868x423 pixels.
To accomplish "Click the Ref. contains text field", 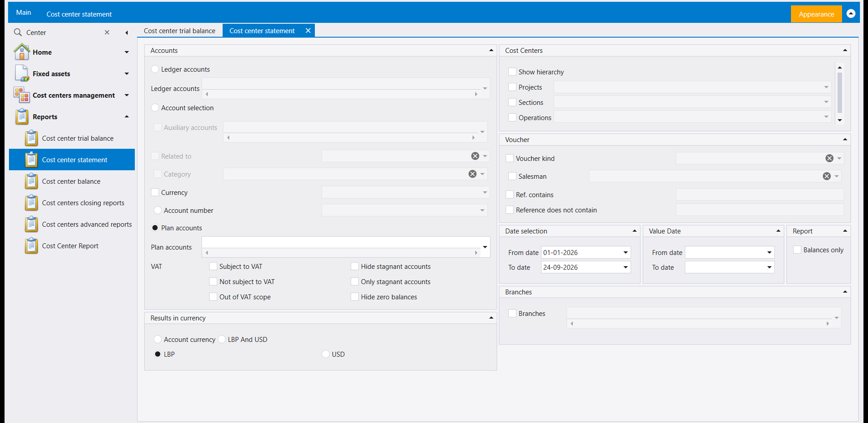I will (x=760, y=194).
